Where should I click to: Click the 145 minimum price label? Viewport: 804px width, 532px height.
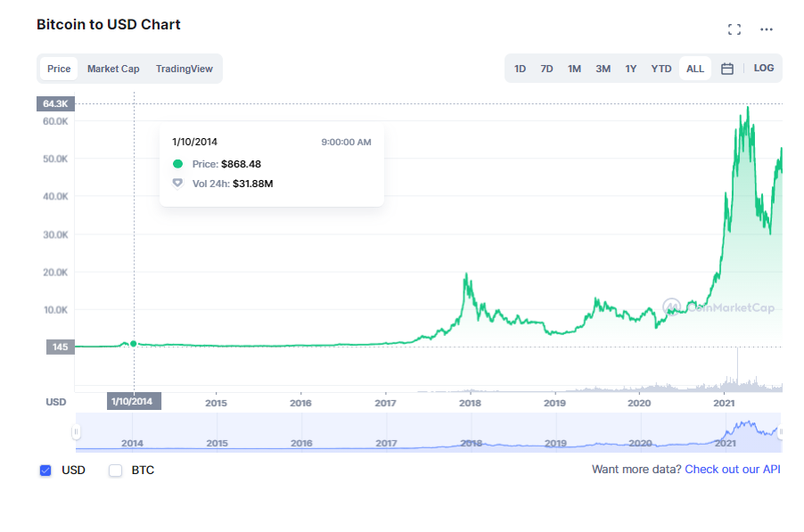tap(61, 347)
